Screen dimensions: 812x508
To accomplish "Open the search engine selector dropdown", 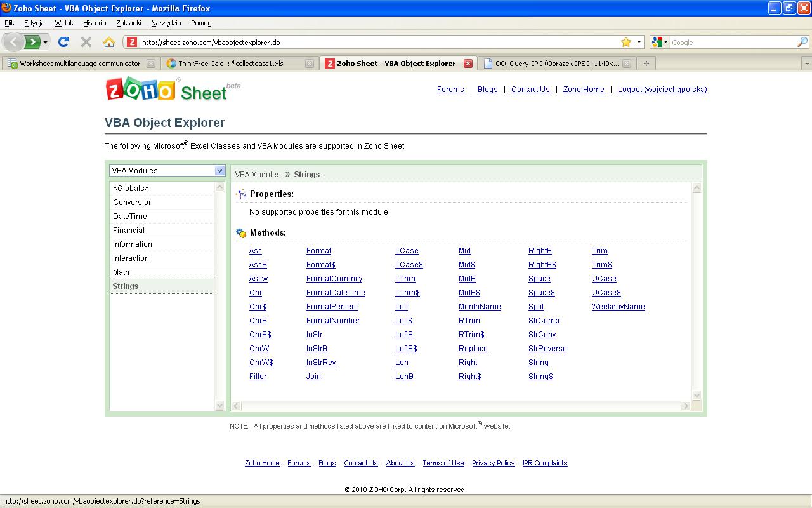I will tap(665, 42).
